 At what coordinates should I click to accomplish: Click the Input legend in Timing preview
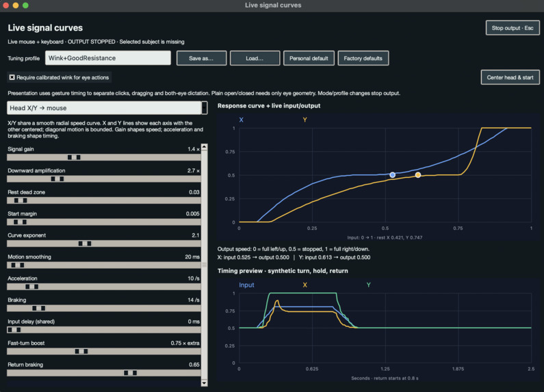click(x=246, y=285)
